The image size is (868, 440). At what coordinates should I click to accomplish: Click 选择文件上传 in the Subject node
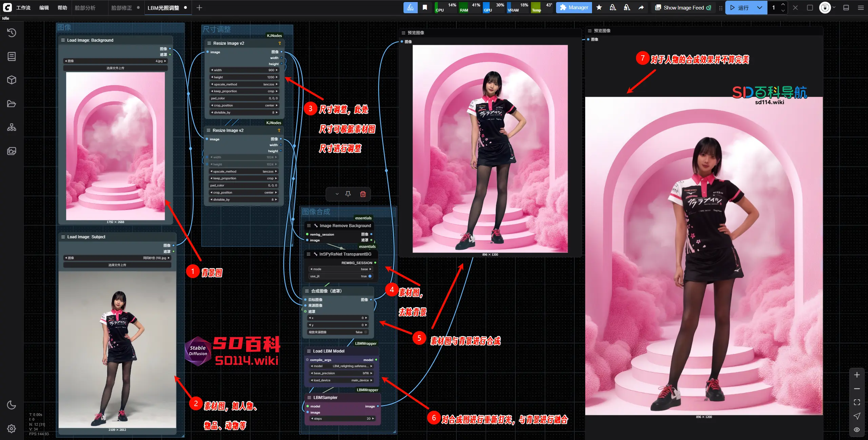point(117,265)
